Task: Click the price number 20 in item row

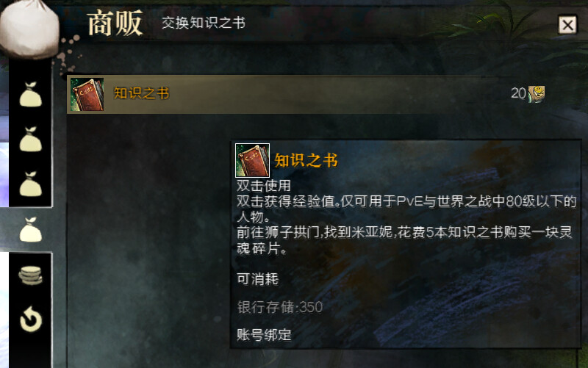Action: point(518,93)
